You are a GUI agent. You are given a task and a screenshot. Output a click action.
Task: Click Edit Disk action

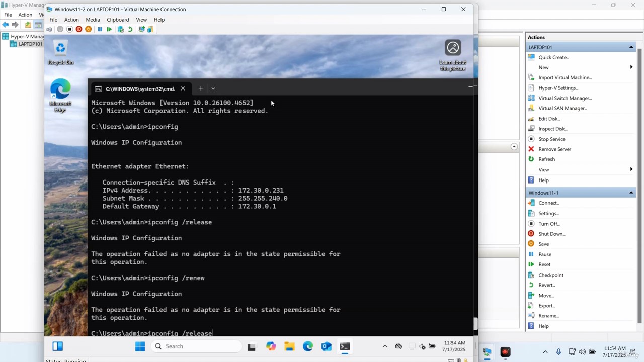pyautogui.click(x=549, y=119)
